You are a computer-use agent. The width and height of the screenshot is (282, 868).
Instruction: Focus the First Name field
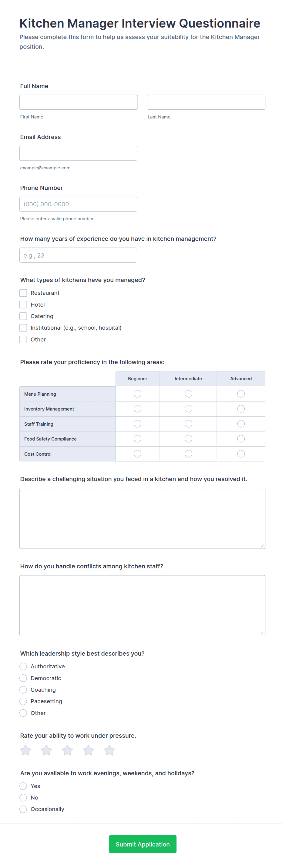(79, 102)
